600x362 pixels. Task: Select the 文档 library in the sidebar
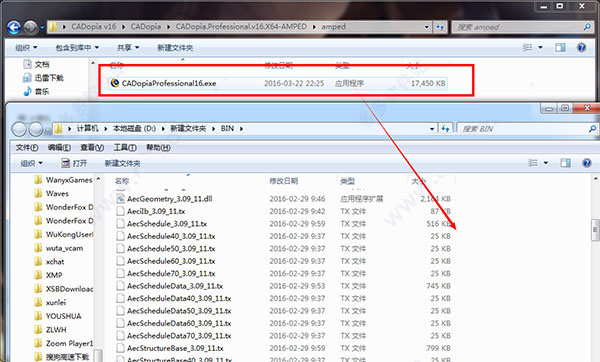pos(36,64)
